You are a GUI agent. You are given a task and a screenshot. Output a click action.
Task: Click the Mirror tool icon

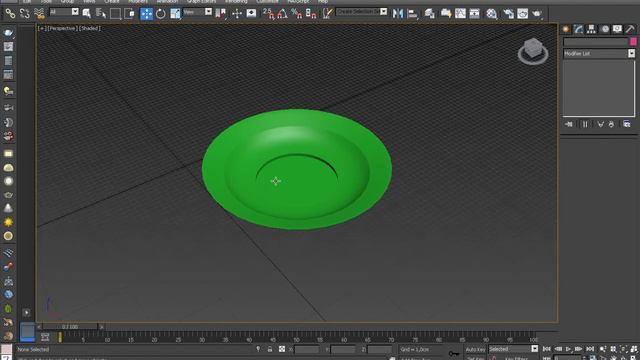398,14
